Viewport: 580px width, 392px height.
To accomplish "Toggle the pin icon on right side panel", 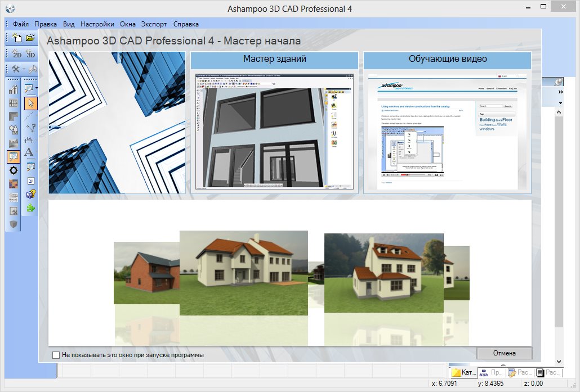I will coord(559,82).
